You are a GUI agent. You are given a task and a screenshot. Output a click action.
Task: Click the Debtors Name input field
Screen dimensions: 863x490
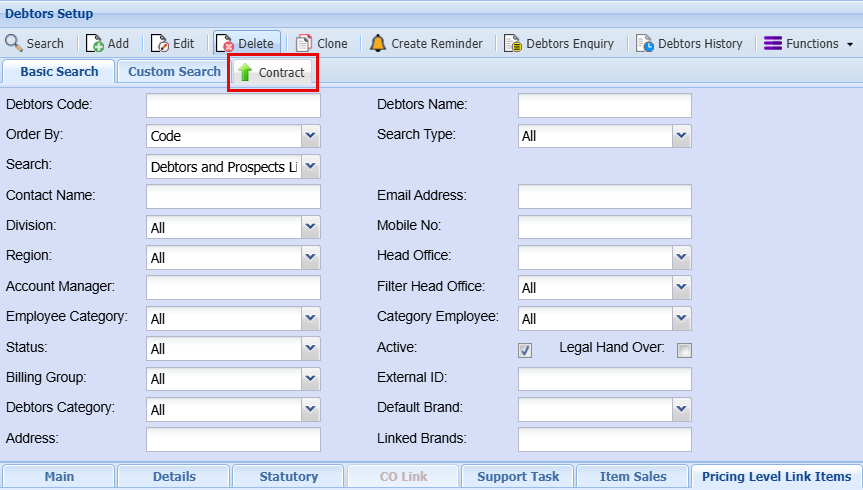[605, 105]
